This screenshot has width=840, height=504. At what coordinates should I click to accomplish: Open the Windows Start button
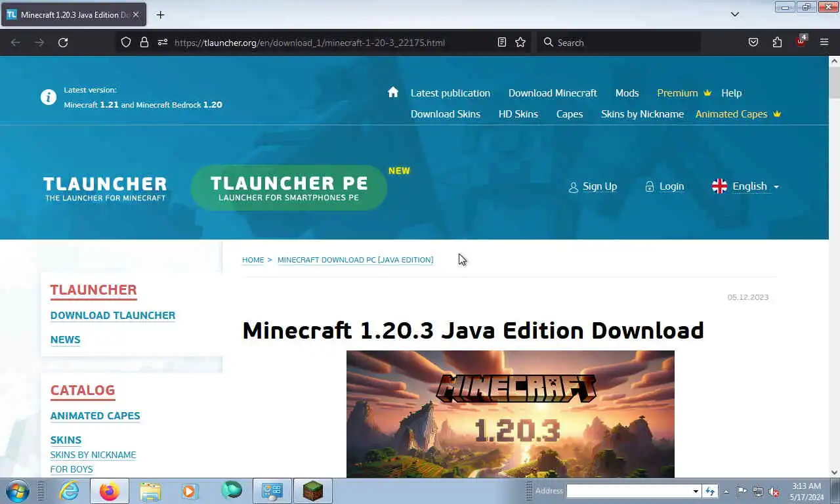pyautogui.click(x=18, y=491)
